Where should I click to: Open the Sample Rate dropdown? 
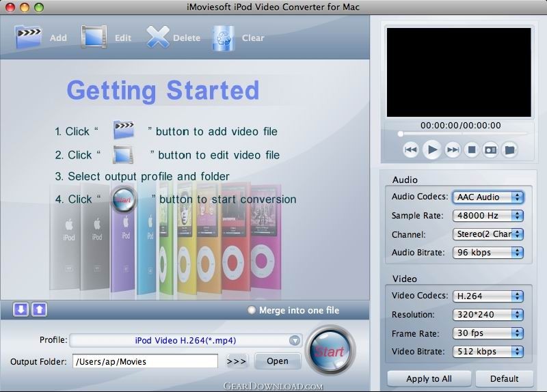488,216
